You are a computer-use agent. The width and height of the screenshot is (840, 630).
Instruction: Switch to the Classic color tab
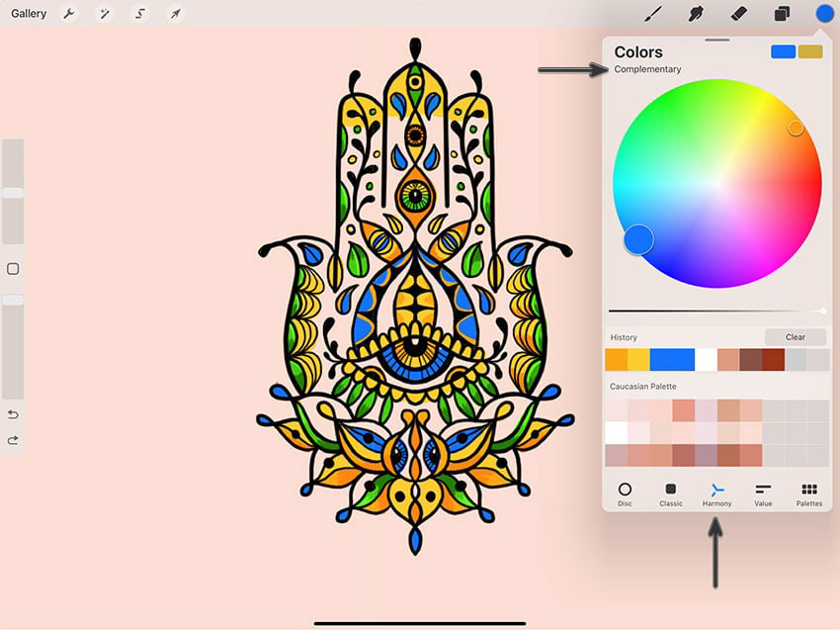pyautogui.click(x=671, y=495)
